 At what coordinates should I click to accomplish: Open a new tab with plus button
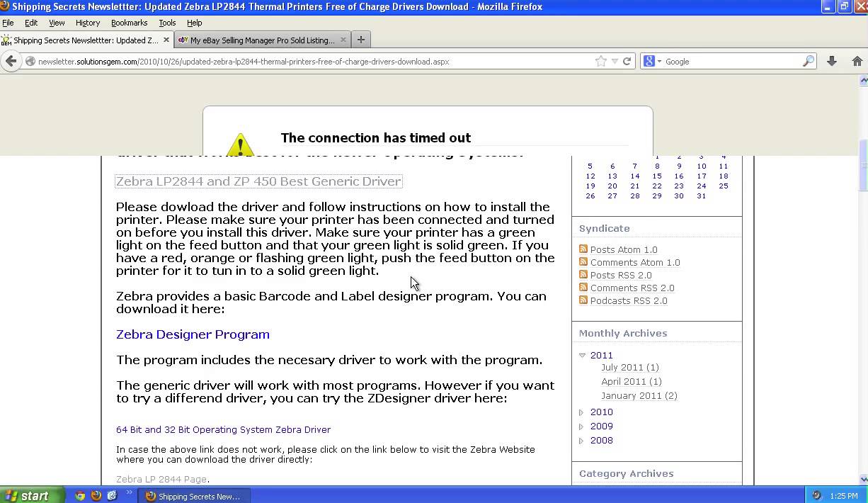[x=360, y=40]
